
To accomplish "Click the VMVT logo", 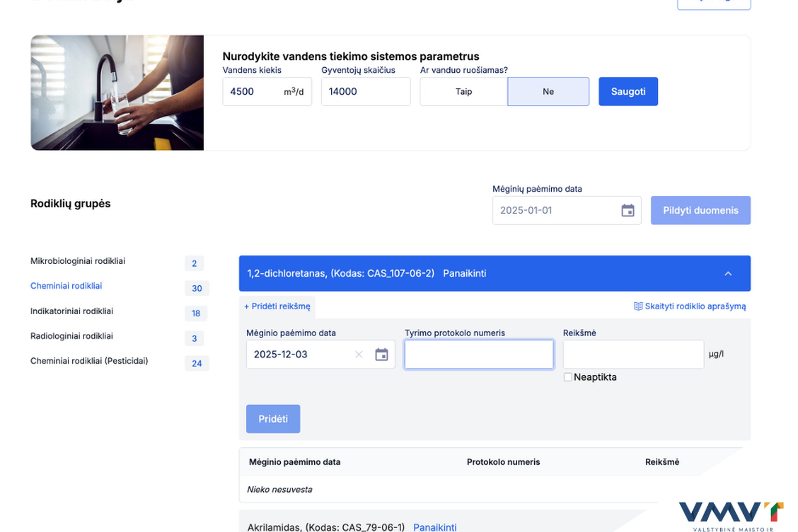I will (731, 517).
